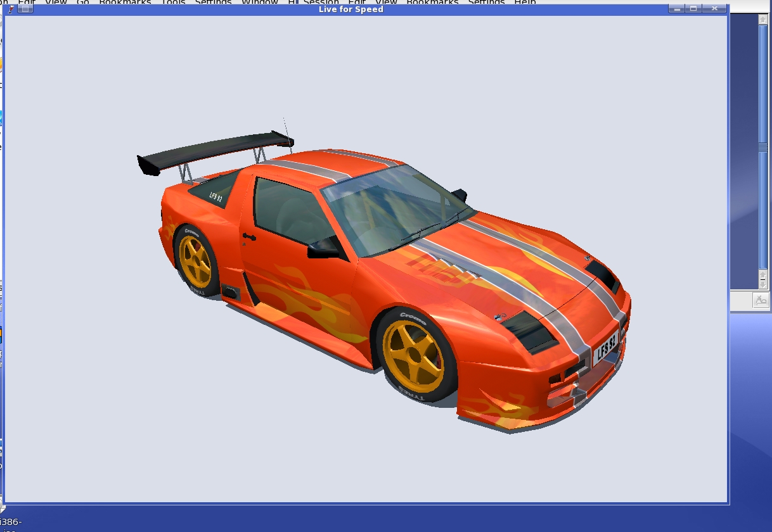The image size is (772, 532).
Task: Open the Tools menu in the background window
Action: 172,3
